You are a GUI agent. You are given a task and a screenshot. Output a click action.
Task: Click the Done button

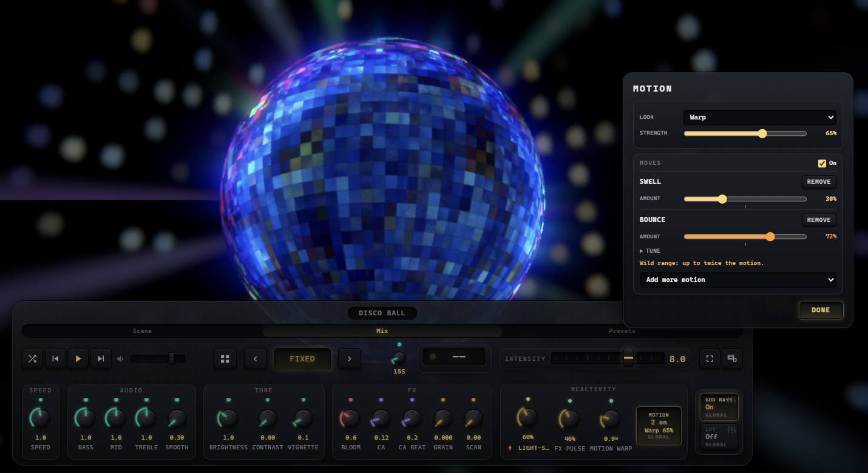821,310
